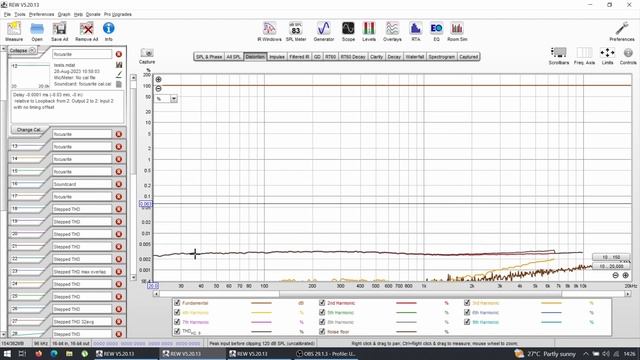Remove the Soundcard measurement 16
Screen dimensions: 640x360
tap(119, 184)
